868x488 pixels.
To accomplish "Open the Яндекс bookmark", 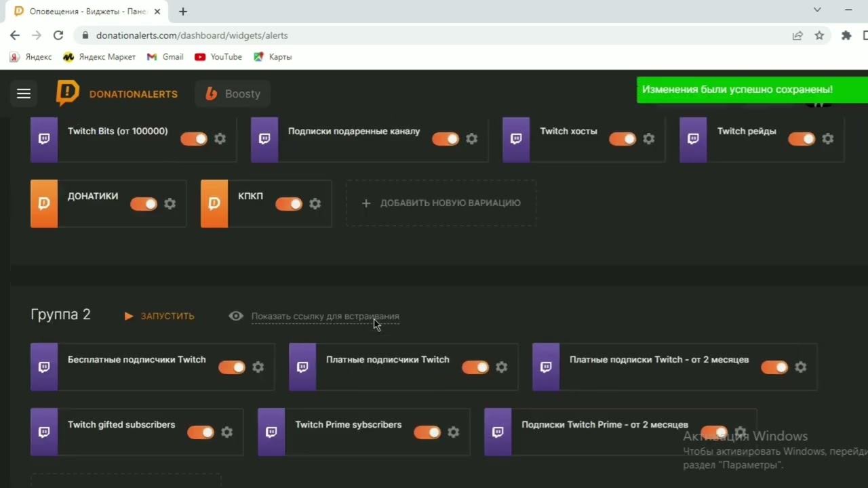I will (31, 57).
